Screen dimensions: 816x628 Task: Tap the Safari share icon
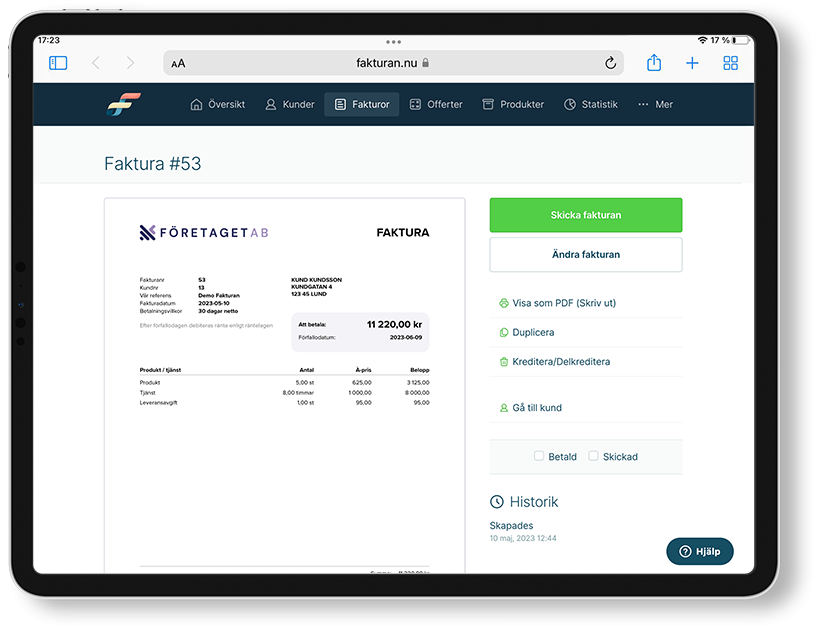tap(654, 63)
